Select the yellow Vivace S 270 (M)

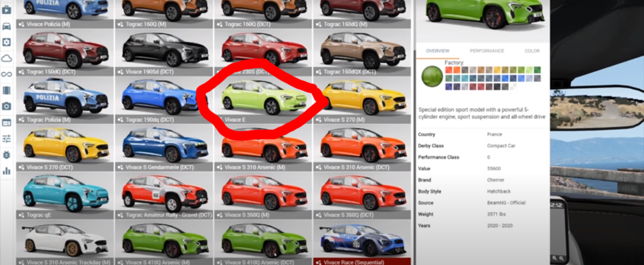(x=362, y=100)
